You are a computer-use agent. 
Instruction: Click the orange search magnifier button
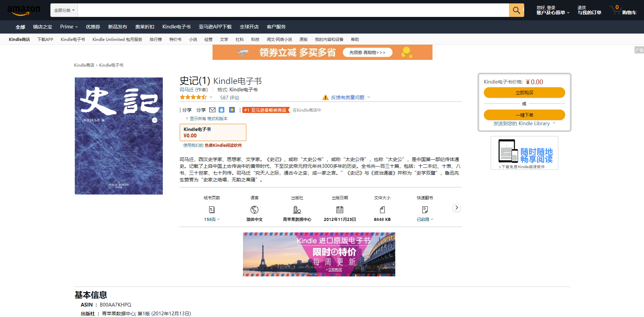tap(516, 10)
